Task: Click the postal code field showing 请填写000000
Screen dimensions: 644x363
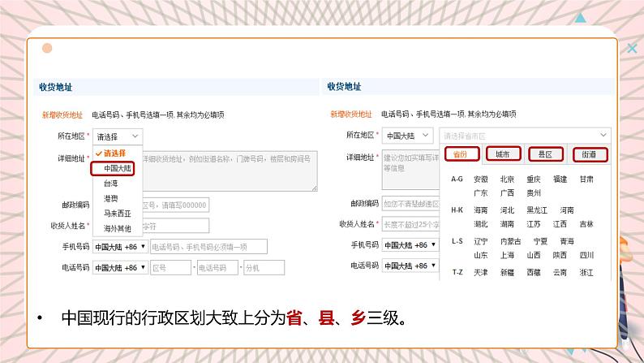Action: coord(176,205)
